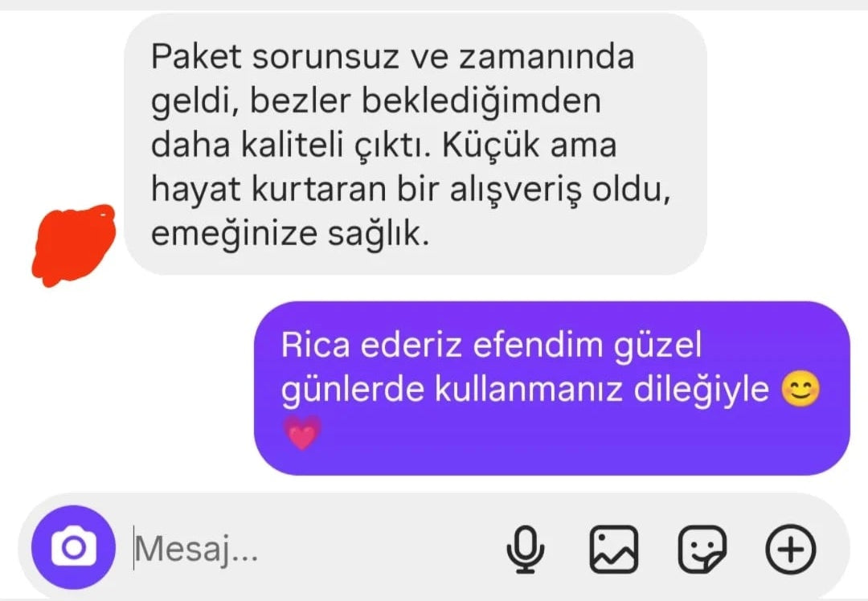The image size is (868, 601).
Task: Tap the microphone voice message icon
Action: [x=525, y=549]
